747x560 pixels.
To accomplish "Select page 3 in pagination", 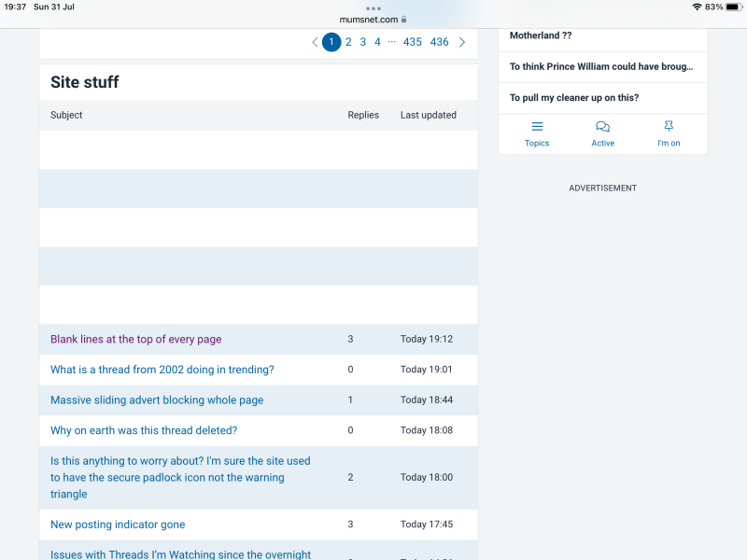I will click(363, 42).
